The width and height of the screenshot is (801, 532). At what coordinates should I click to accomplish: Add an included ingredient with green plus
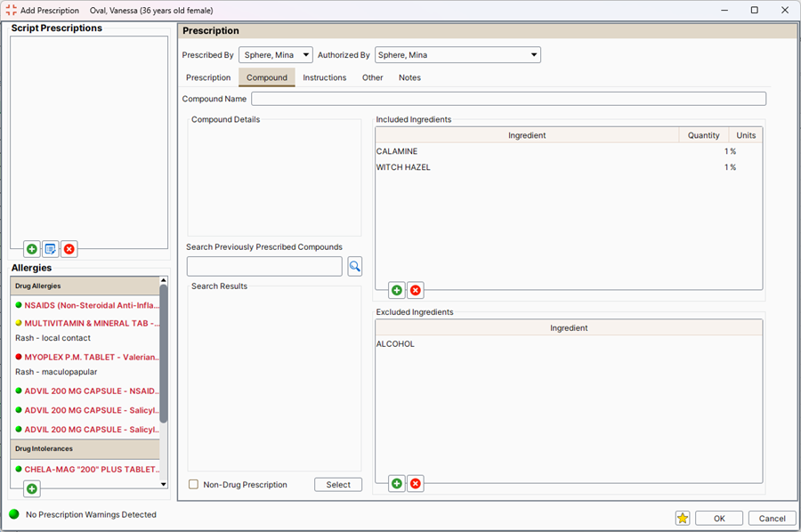(x=397, y=290)
